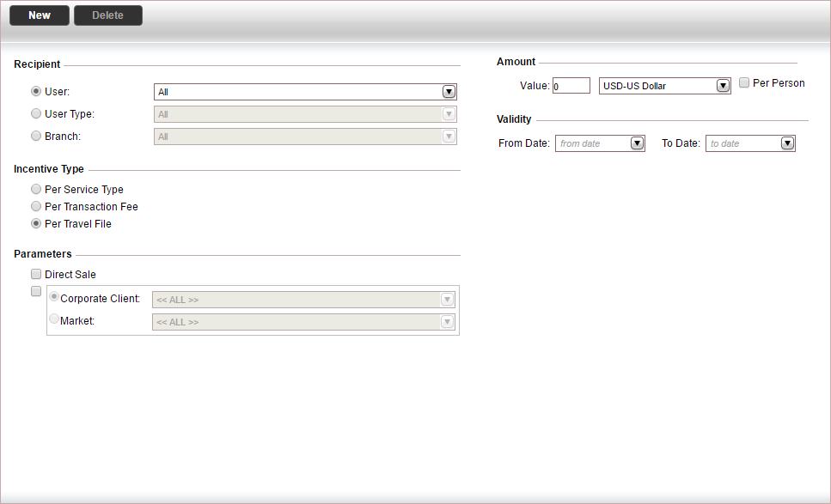Open the User Type dropdown
Screen dimensions: 831x504
pyautogui.click(x=449, y=114)
